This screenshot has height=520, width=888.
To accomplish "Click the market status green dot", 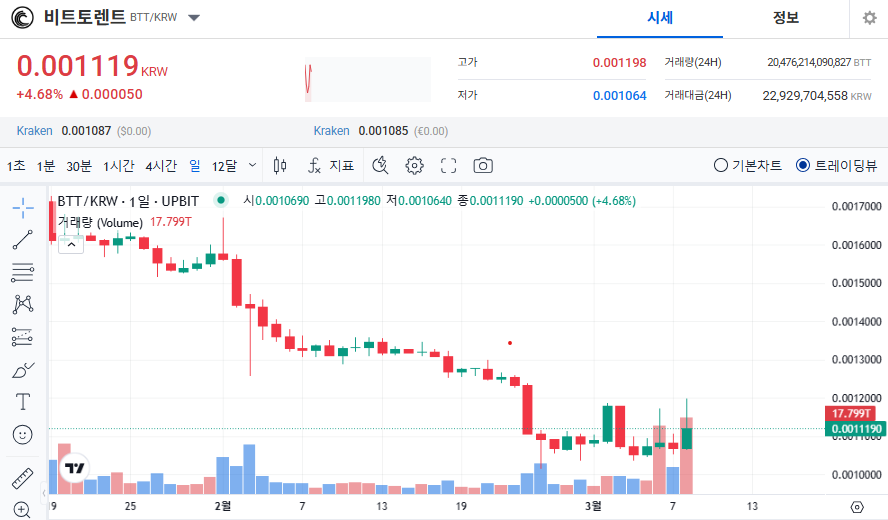I will pyautogui.click(x=221, y=200).
